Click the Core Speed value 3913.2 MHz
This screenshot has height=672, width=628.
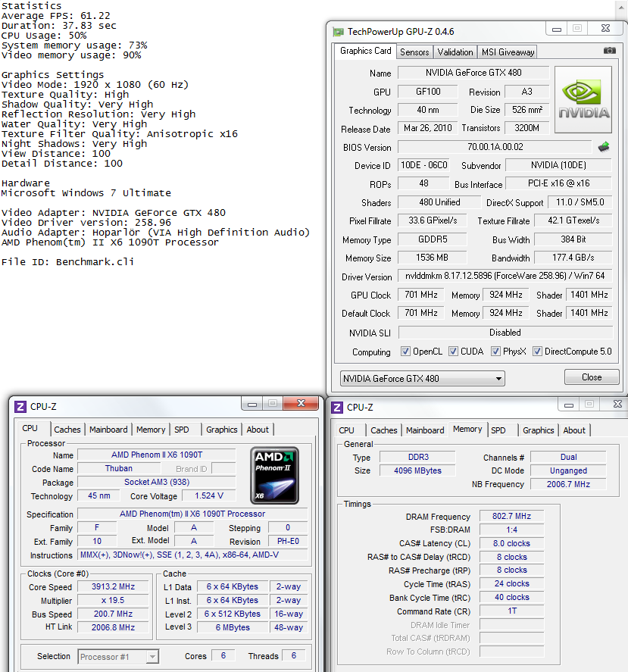tap(113, 586)
